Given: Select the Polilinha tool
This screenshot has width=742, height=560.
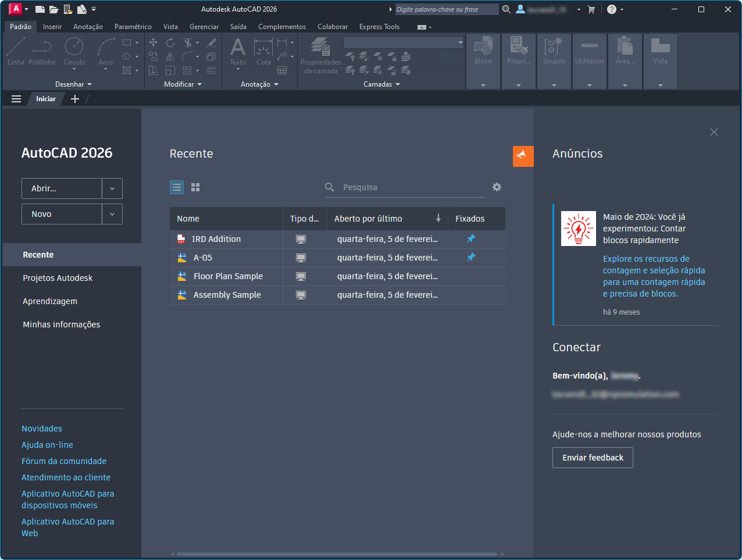Looking at the screenshot, I should click(42, 51).
